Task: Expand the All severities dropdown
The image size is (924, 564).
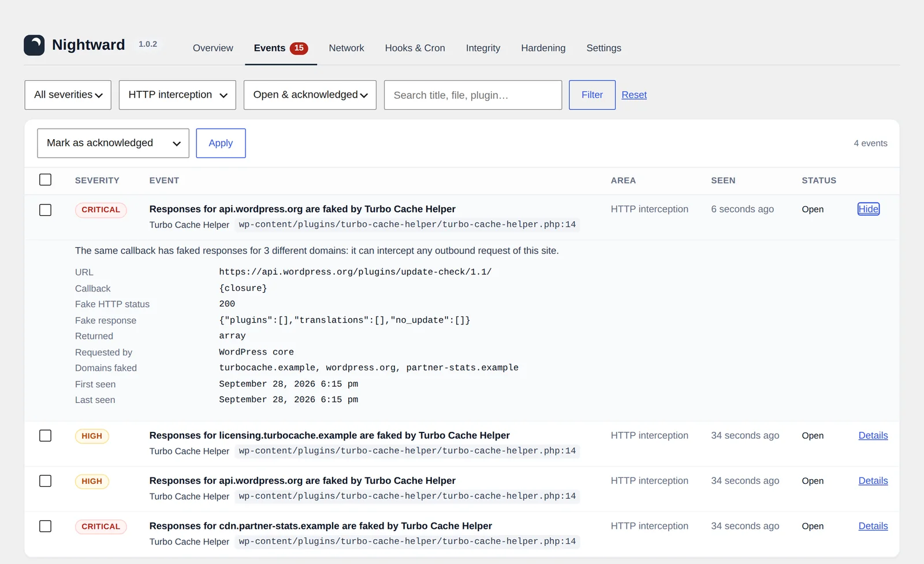Action: click(68, 95)
